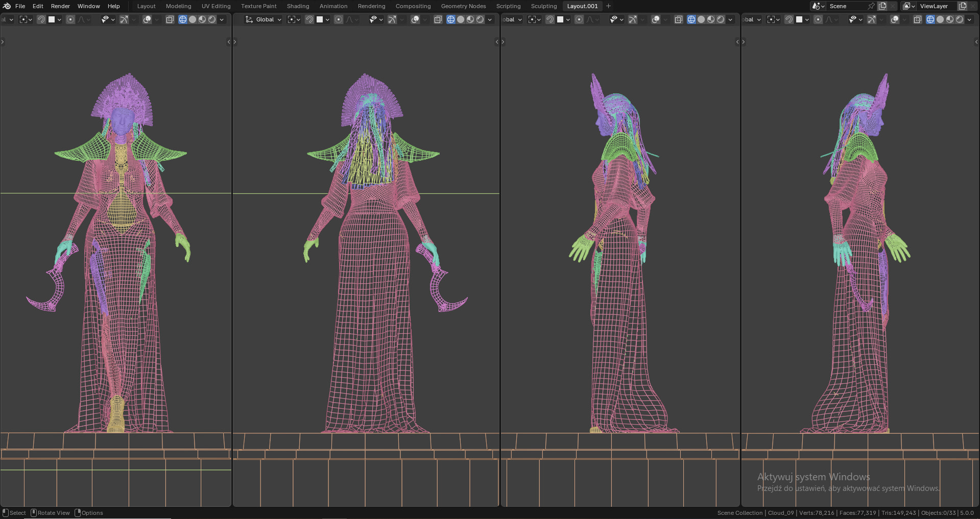Image resolution: width=980 pixels, height=519 pixels.
Task: Enable wireframe shading in the leftmost viewport
Action: [x=182, y=19]
